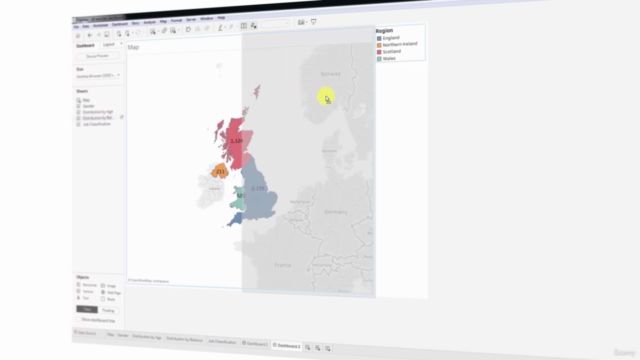Screen dimensions: 640x360
Task: Open the Window menu
Action: pos(207,19)
